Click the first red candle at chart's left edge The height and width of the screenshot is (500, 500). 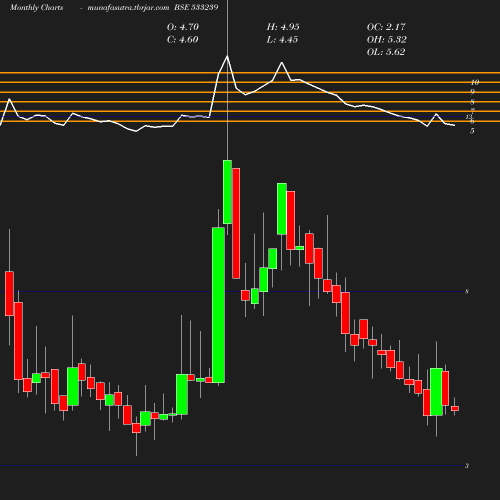(x=9, y=293)
